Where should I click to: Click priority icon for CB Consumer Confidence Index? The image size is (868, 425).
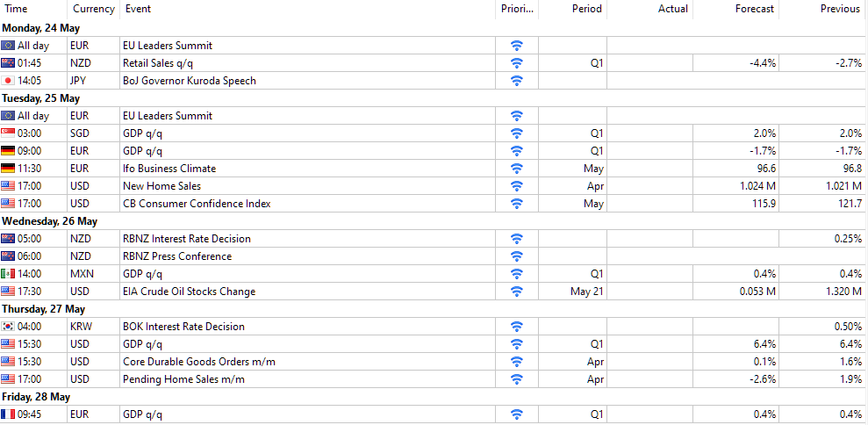517,204
